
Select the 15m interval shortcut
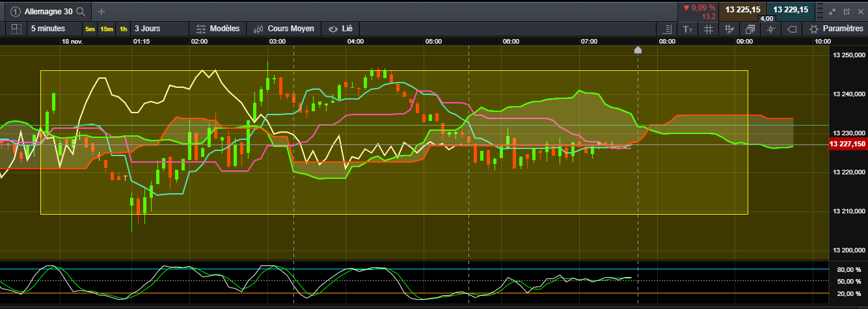[x=107, y=29]
